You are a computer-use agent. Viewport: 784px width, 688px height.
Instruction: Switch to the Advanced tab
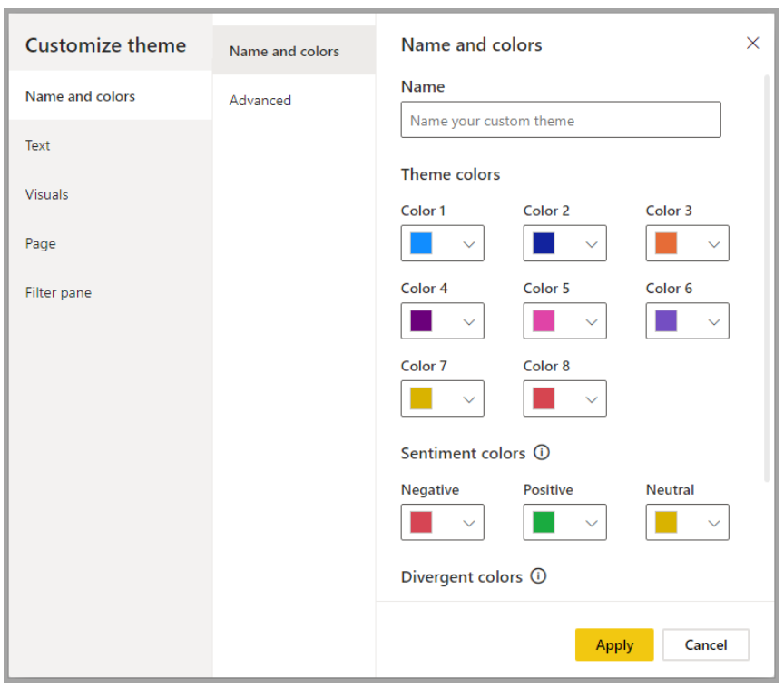pyautogui.click(x=260, y=100)
